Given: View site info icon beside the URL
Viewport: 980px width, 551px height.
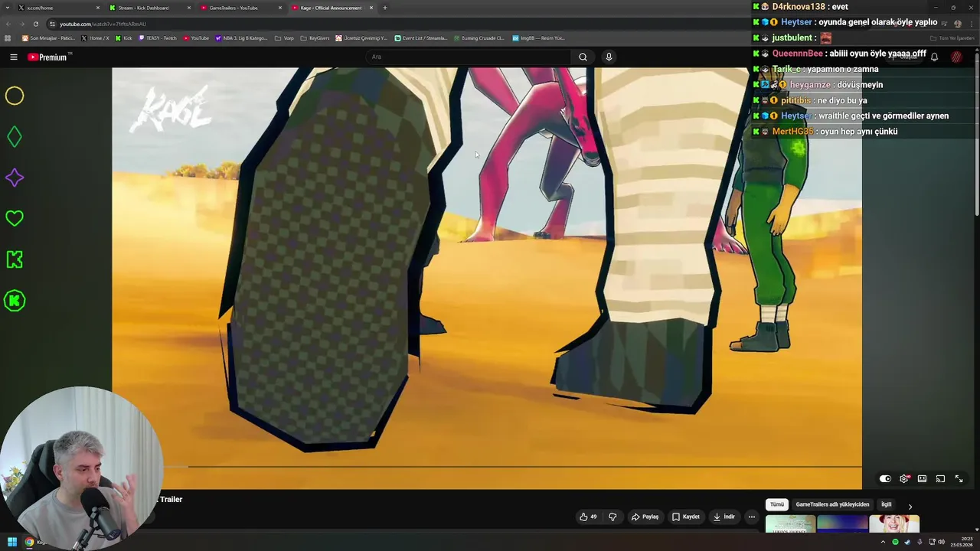Looking at the screenshot, I should (x=52, y=24).
